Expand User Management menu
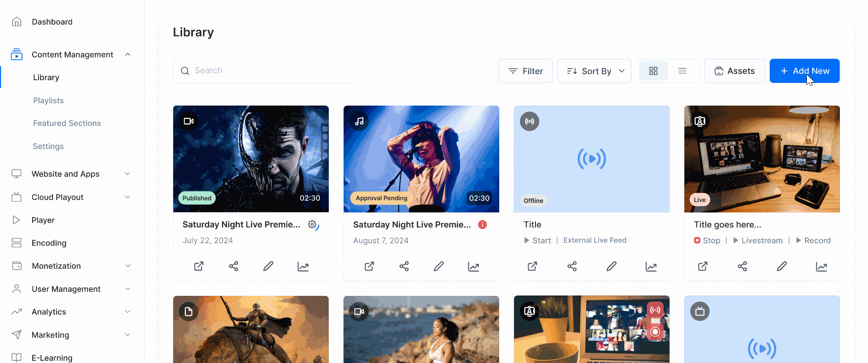This screenshot has height=363, width=868. (x=128, y=289)
